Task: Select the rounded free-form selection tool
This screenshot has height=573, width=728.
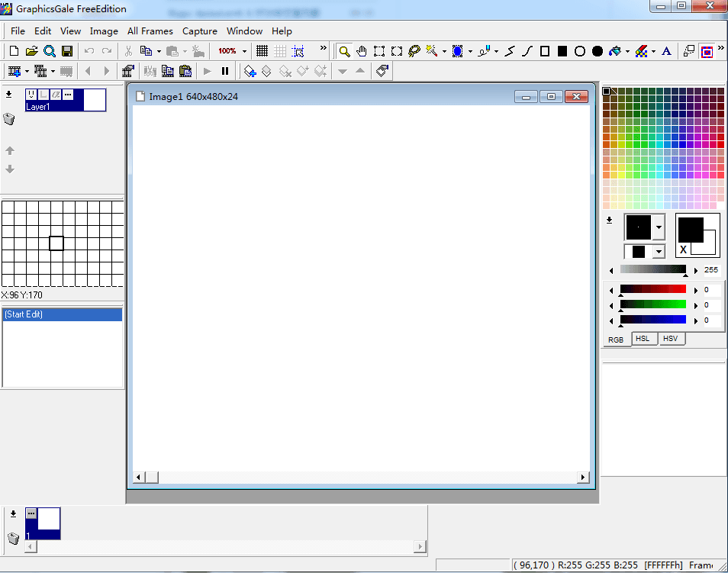Action: click(397, 51)
